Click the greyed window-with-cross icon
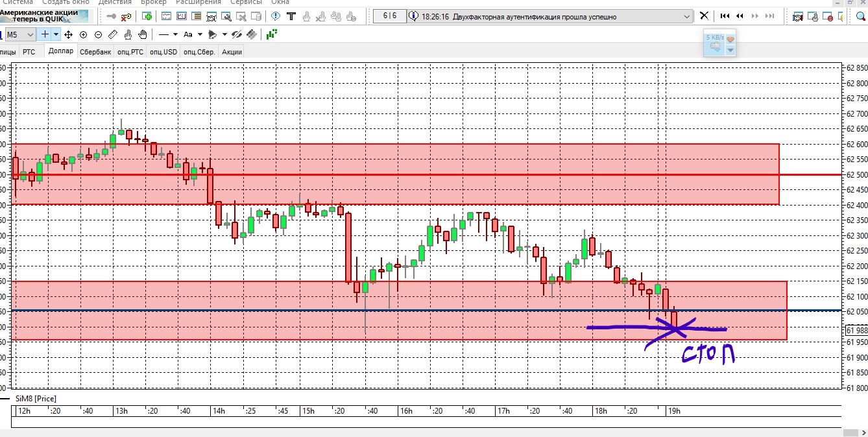This screenshot has height=437, width=868. point(241,16)
